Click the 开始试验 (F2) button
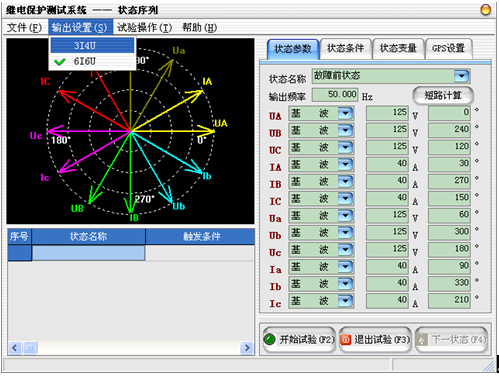The height and width of the screenshot is (376, 499). (299, 340)
